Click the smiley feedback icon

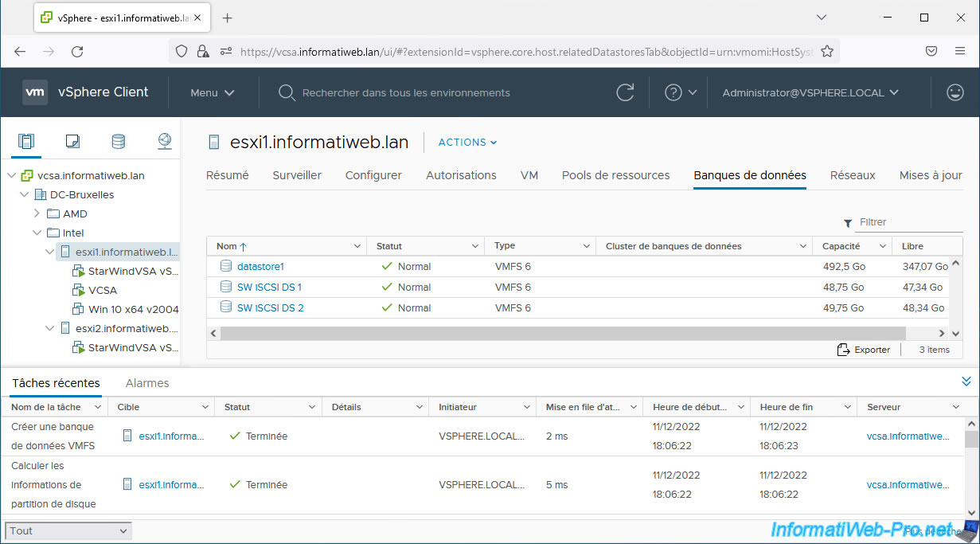coord(955,92)
